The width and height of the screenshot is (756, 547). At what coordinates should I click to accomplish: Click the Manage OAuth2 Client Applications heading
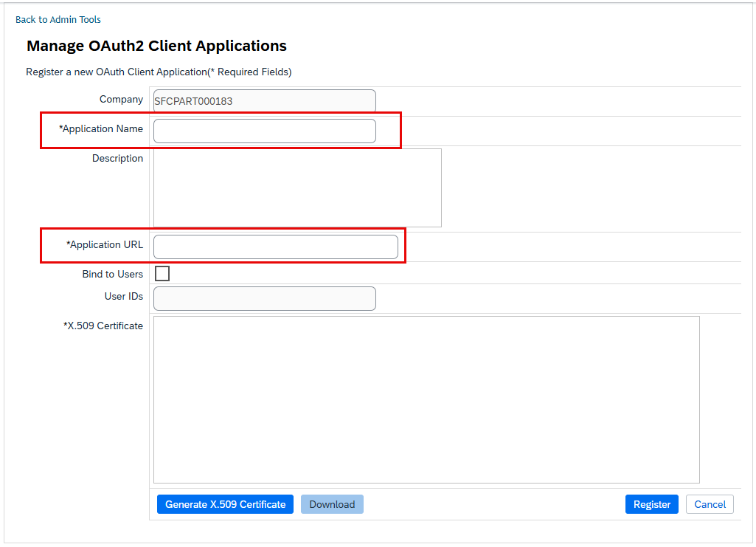[x=156, y=46]
